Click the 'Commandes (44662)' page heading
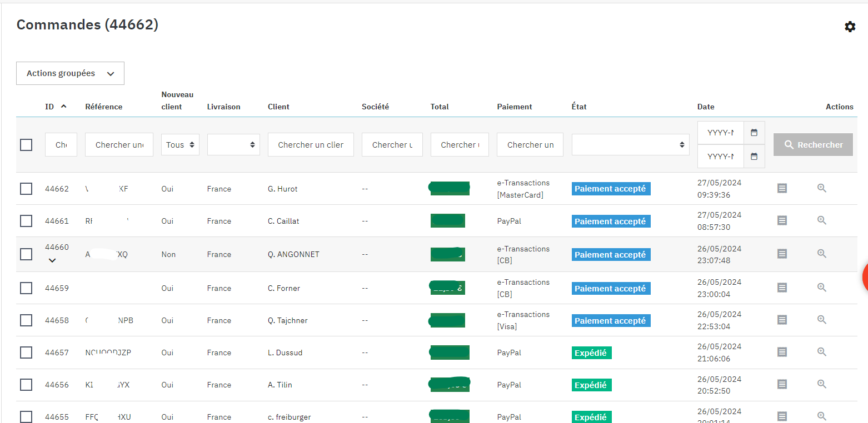Image resolution: width=868 pixels, height=423 pixels. (87, 24)
